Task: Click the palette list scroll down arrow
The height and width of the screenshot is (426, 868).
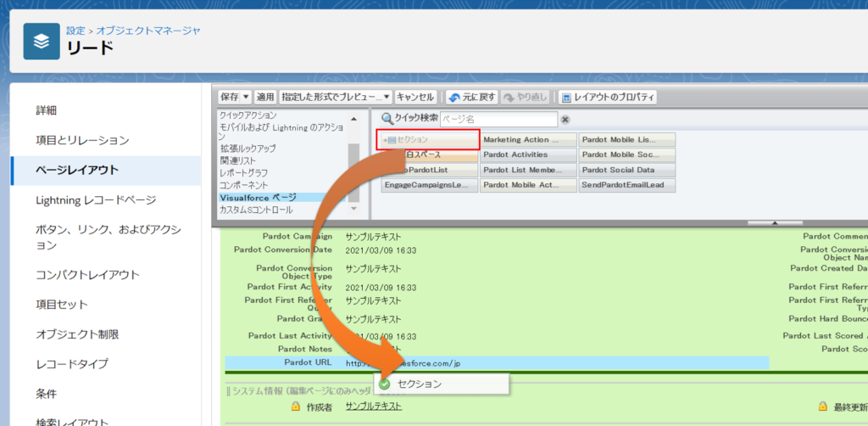Action: 353,208
